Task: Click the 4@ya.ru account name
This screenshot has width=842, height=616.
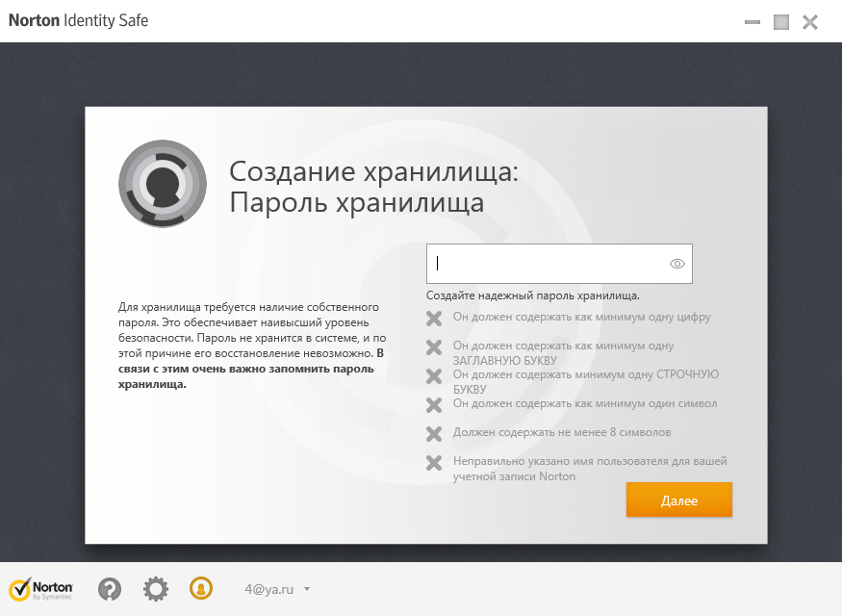Action: (269, 589)
